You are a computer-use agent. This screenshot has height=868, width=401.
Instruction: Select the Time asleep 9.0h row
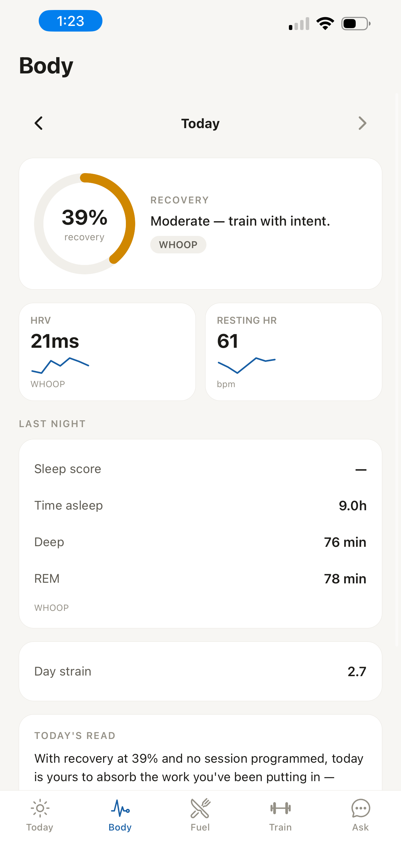pyautogui.click(x=200, y=506)
